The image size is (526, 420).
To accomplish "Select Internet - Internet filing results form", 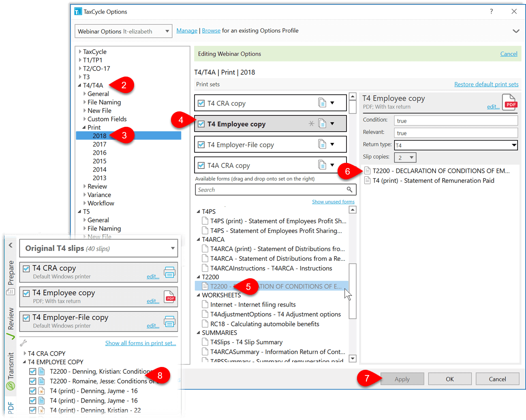I will 253,305.
